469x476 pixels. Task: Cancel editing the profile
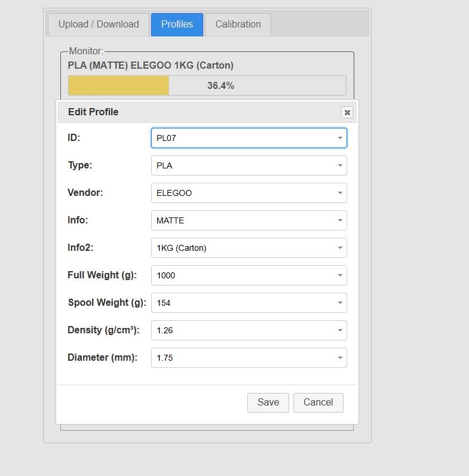coord(318,403)
